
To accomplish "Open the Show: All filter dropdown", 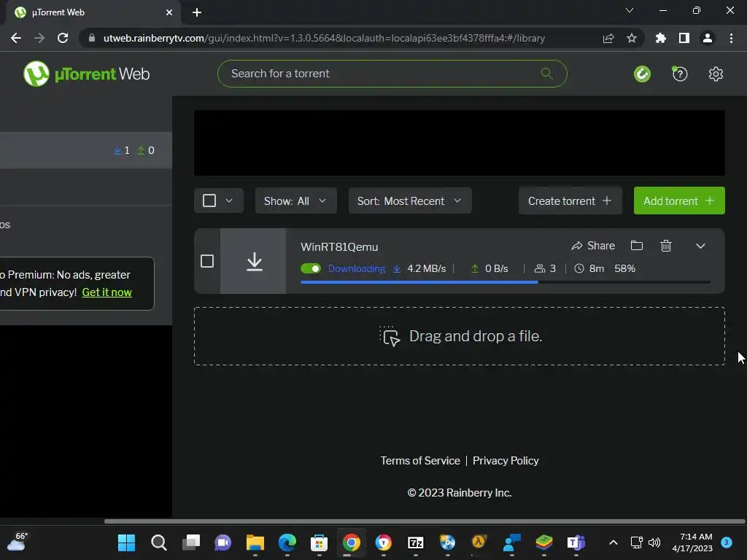I will 296,201.
